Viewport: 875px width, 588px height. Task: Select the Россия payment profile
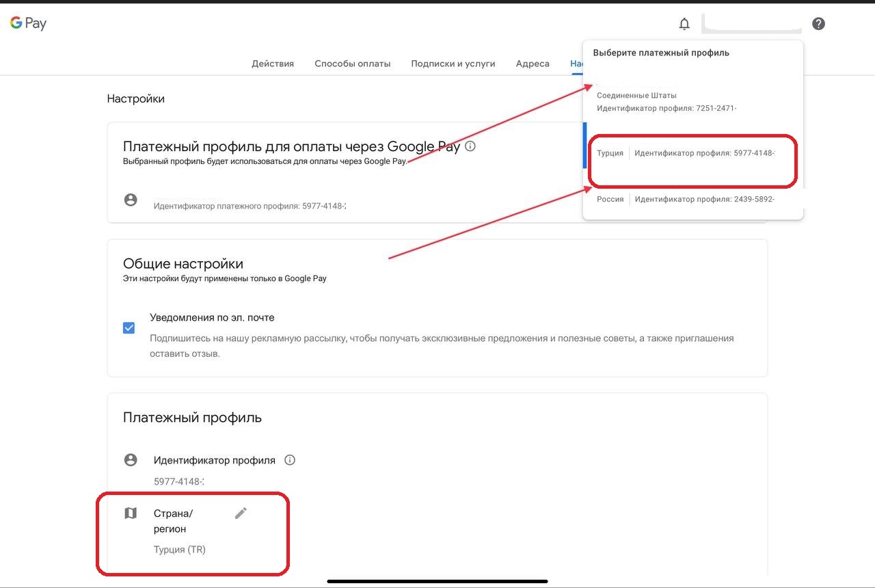(x=692, y=199)
